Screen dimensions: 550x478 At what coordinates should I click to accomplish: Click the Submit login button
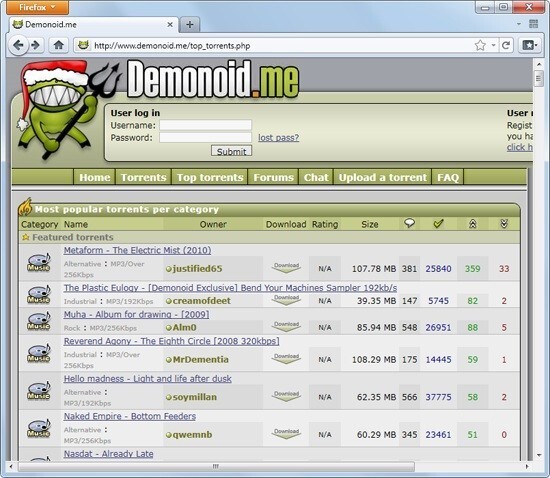pos(232,151)
